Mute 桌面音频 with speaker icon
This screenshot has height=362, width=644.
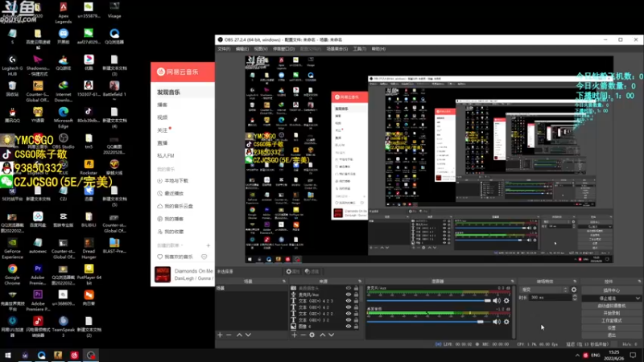tap(497, 322)
